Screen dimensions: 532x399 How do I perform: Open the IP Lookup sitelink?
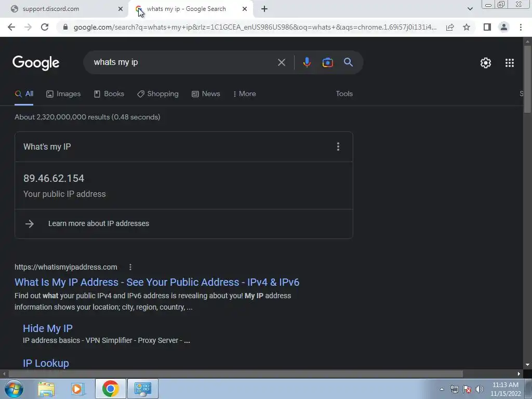(46, 363)
